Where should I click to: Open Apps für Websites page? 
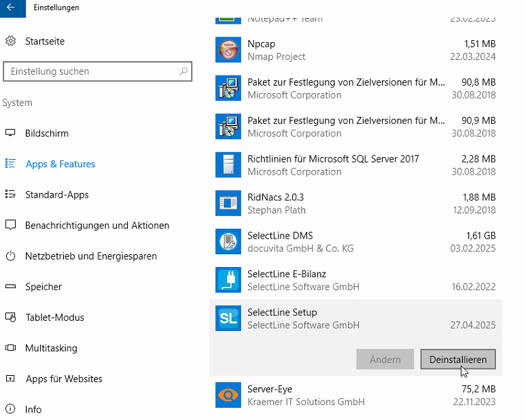(64, 379)
